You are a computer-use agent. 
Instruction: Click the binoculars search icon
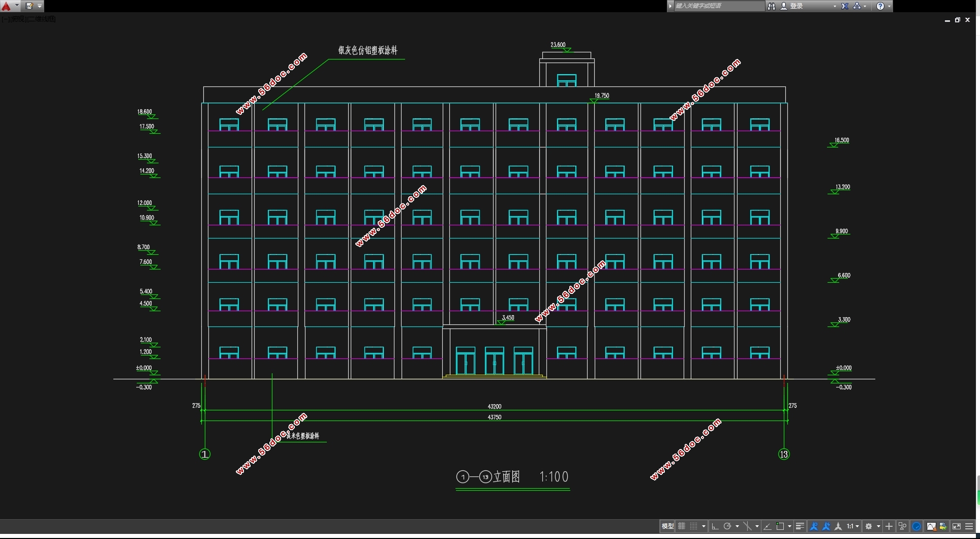pyautogui.click(x=771, y=6)
